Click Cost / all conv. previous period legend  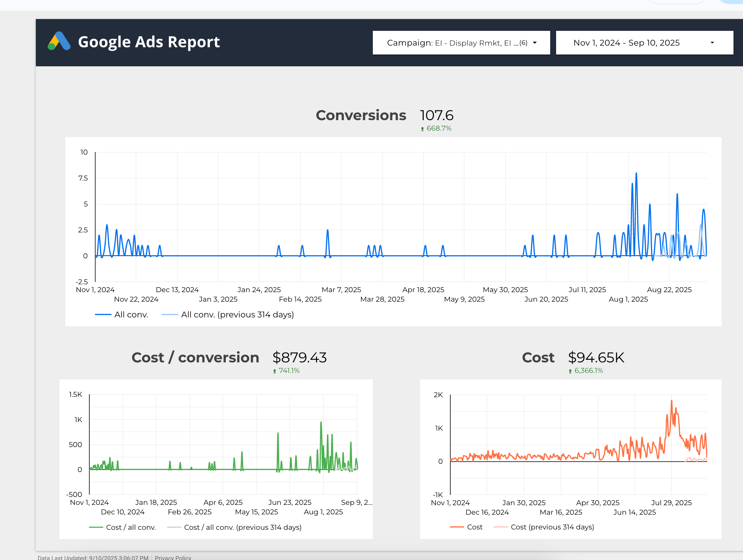[x=242, y=527]
